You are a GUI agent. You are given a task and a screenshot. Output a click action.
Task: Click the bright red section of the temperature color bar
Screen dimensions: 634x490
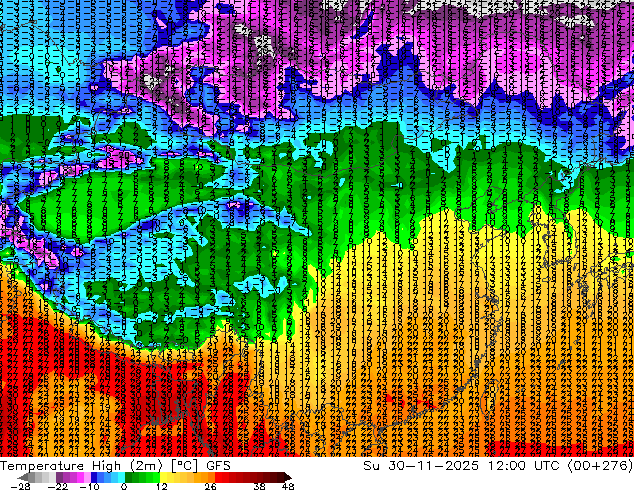(222, 477)
